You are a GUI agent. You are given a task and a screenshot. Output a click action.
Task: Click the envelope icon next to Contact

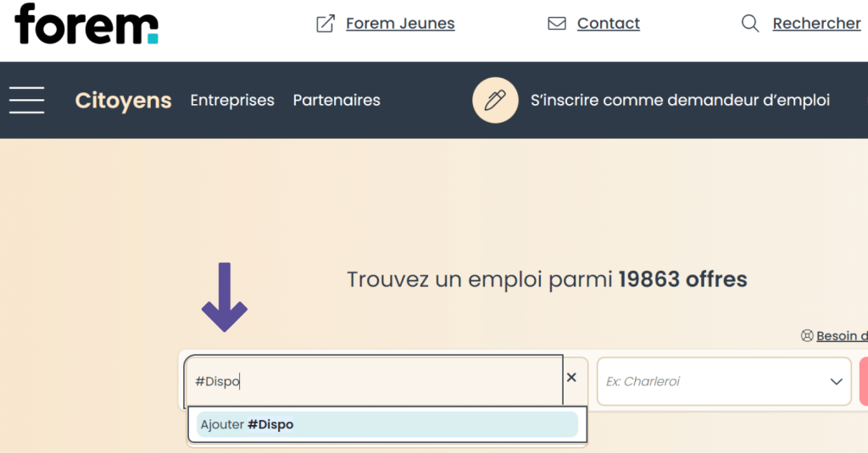557,24
